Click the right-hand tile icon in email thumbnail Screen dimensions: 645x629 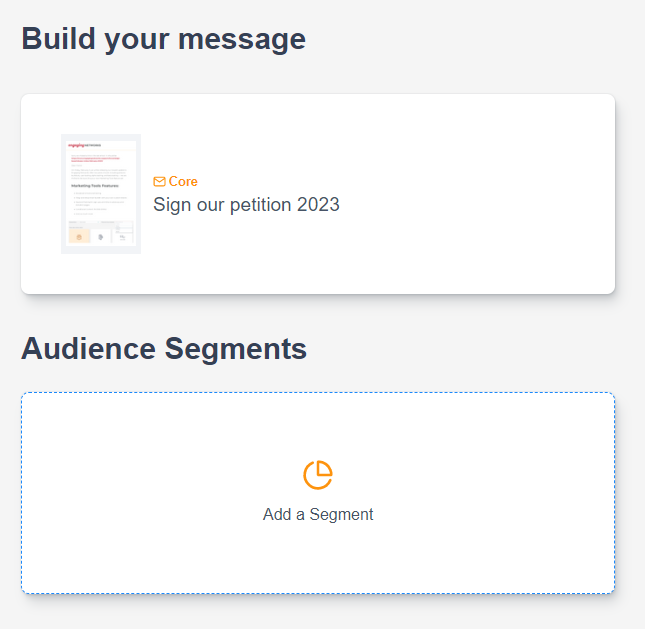[x=123, y=236]
